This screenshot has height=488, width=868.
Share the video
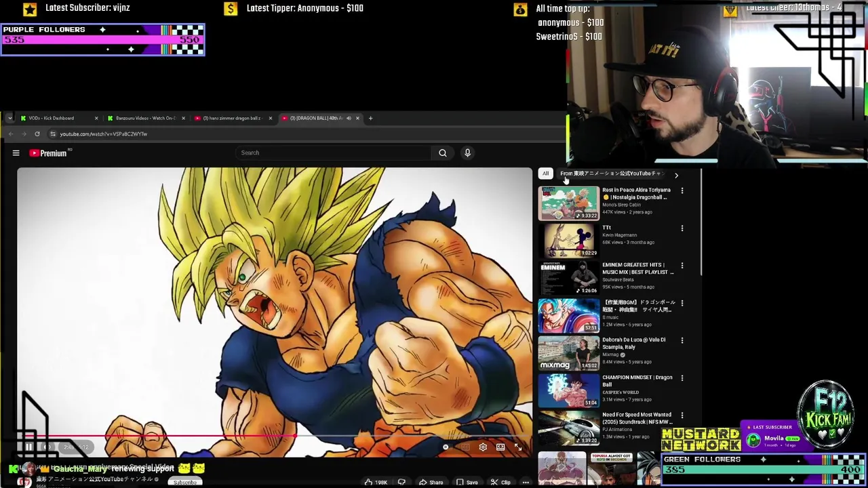click(x=431, y=483)
